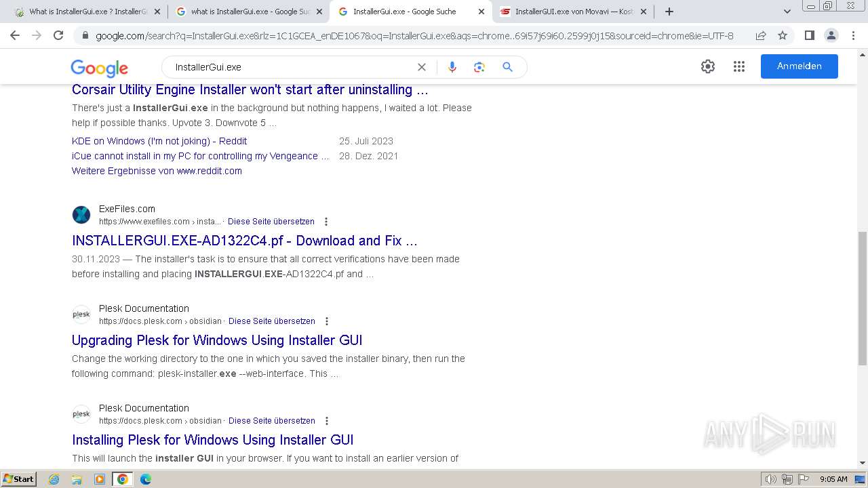Focus the Google search input field
The image size is (868, 488).
292,67
